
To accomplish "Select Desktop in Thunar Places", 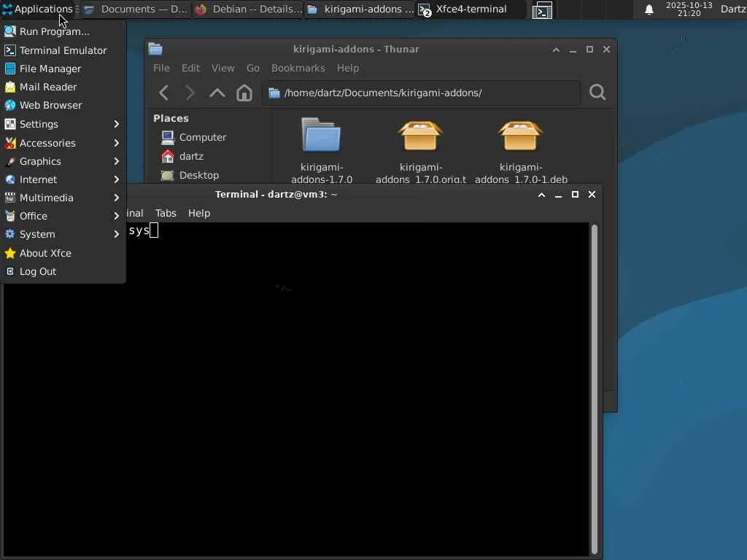I will click(x=190, y=175).
